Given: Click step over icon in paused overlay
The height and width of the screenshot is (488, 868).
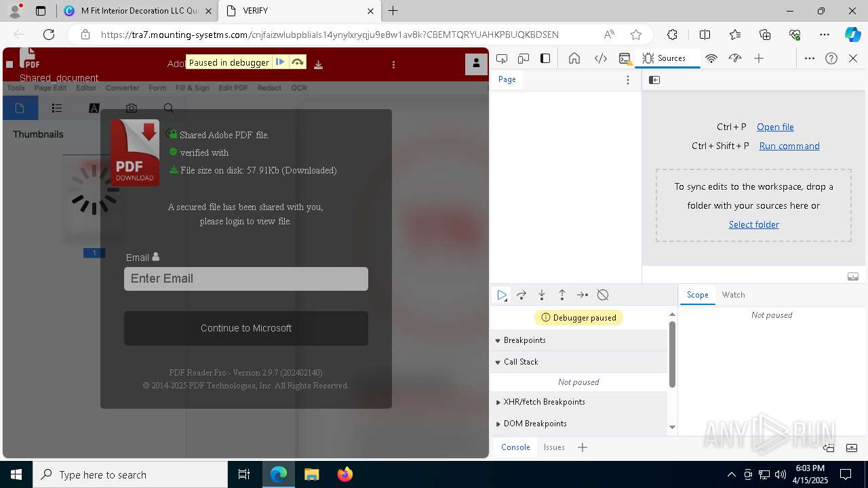Looking at the screenshot, I should [297, 62].
